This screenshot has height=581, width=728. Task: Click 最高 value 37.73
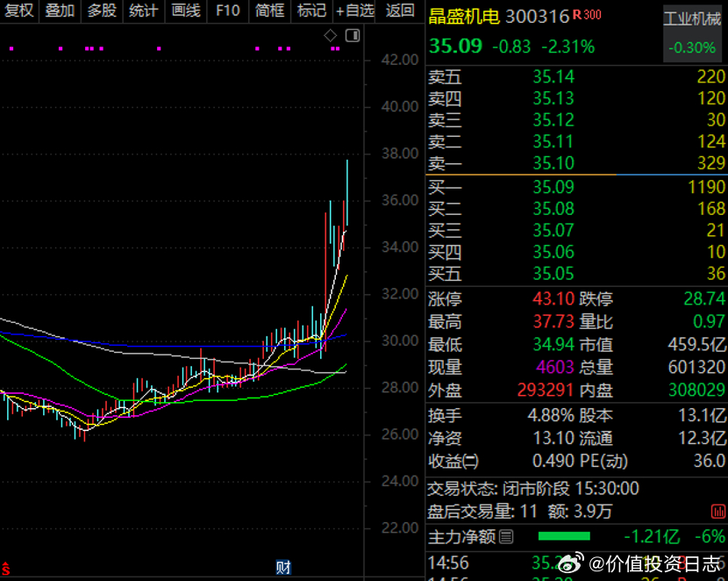[x=553, y=321]
